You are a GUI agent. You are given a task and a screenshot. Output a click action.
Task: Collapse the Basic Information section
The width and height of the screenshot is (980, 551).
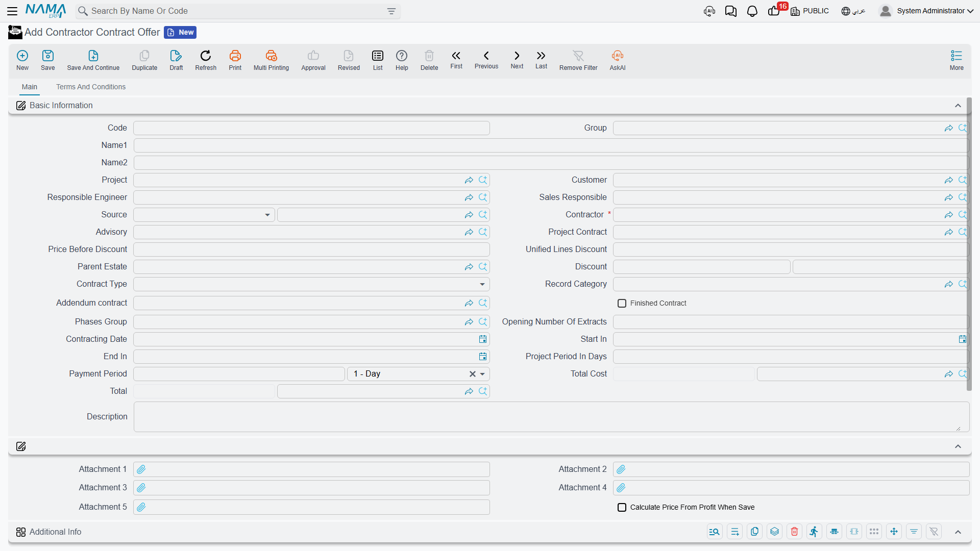click(x=958, y=106)
